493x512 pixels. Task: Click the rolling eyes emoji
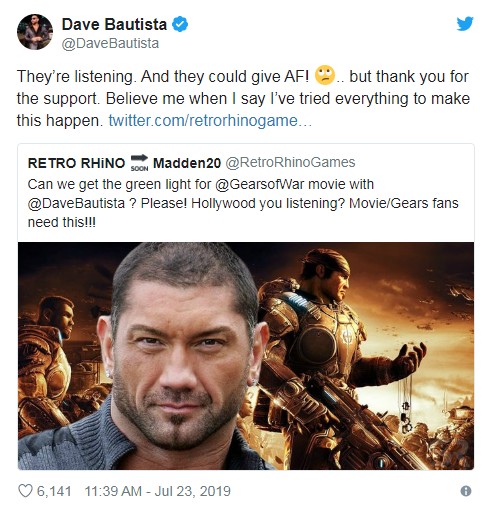click(325, 75)
